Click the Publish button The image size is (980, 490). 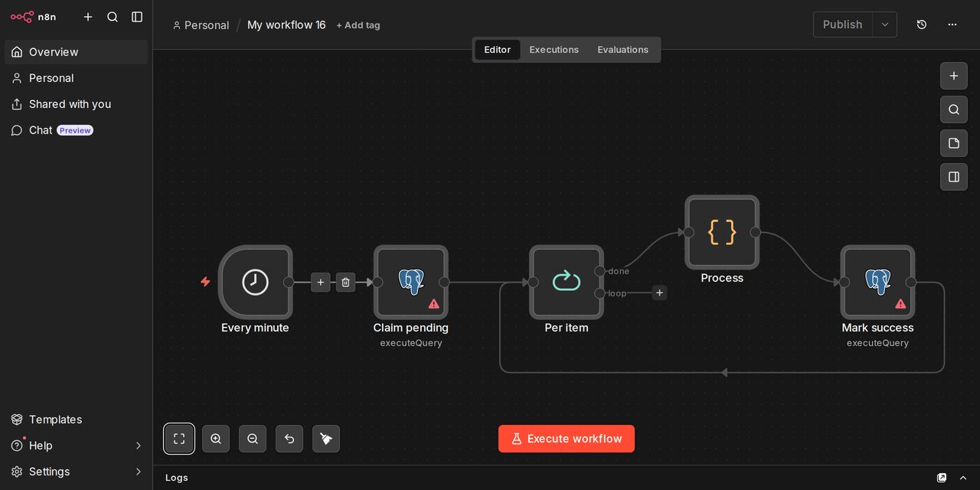(x=842, y=24)
